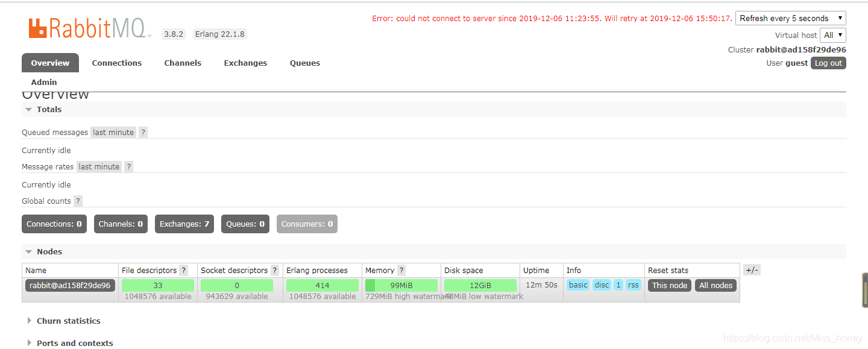Image resolution: width=868 pixels, height=349 pixels.
Task: Go to the Connections tab
Action: point(117,63)
